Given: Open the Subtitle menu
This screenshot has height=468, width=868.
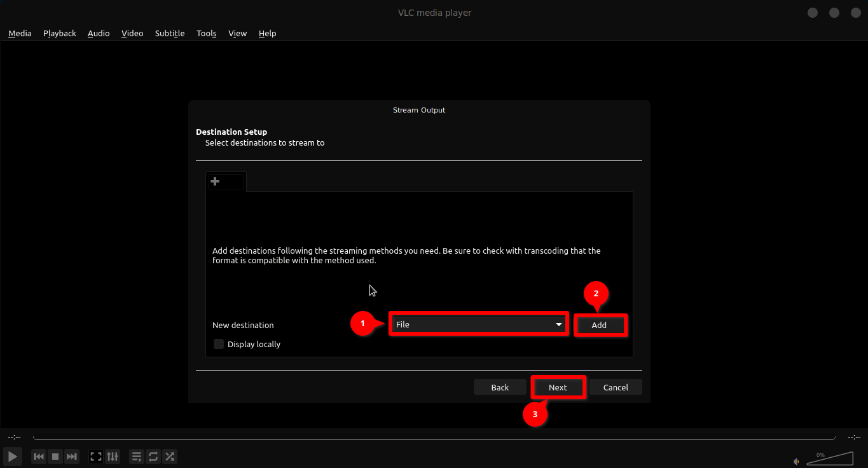Looking at the screenshot, I should click(x=170, y=33).
